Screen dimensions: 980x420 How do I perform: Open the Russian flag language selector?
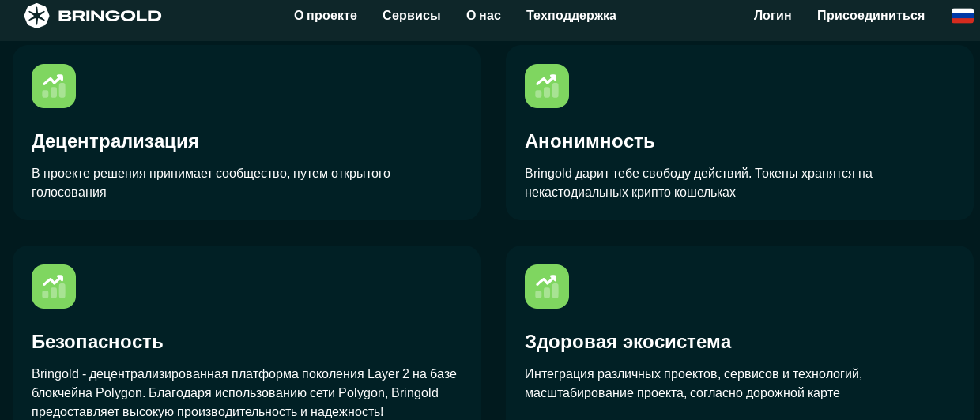coord(962,16)
